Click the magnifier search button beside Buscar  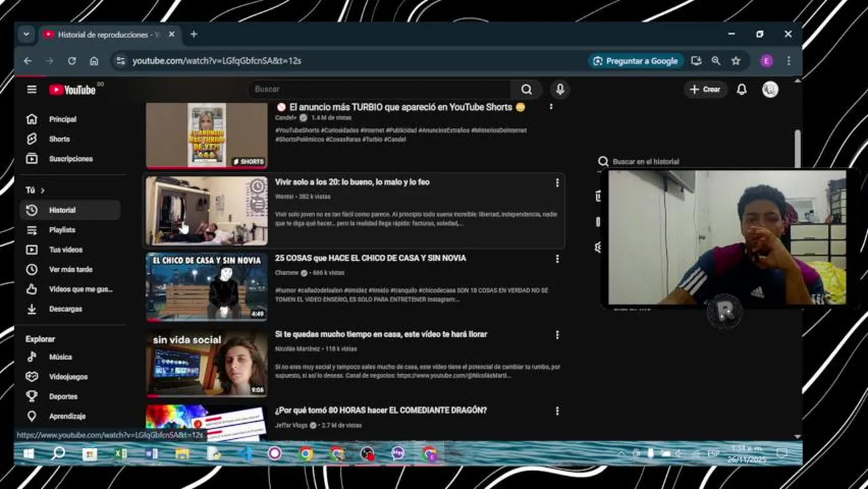pos(526,89)
